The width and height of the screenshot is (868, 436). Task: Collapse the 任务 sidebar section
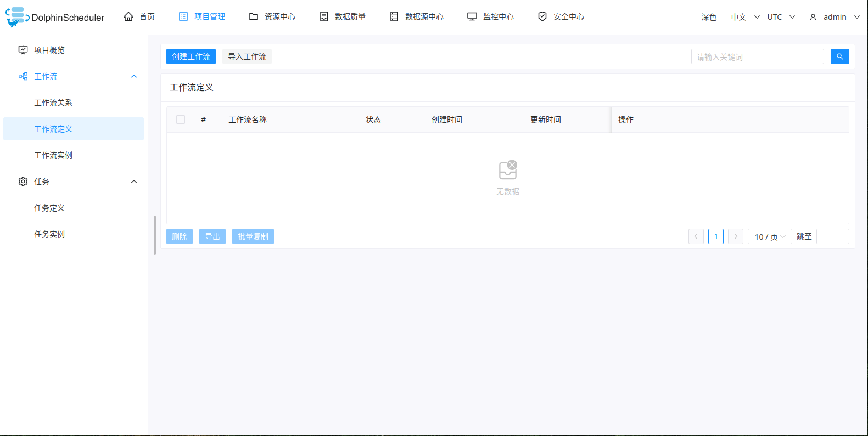coord(134,182)
